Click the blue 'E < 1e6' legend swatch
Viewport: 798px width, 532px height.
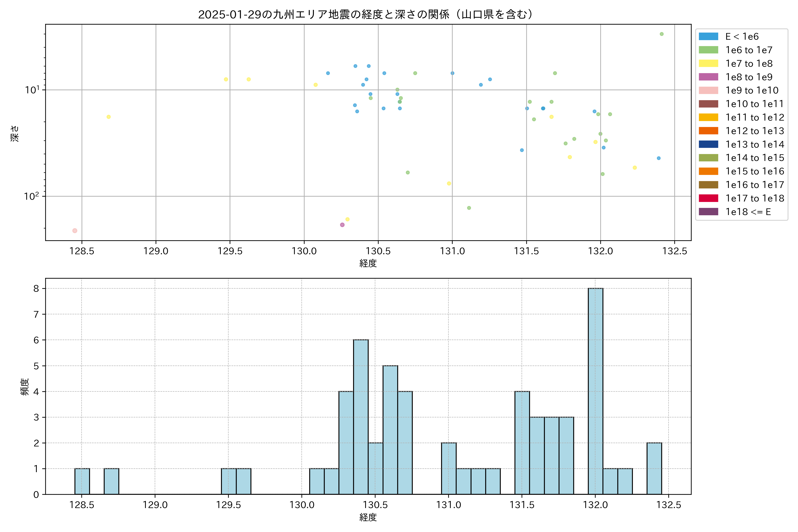pyautogui.click(x=708, y=36)
